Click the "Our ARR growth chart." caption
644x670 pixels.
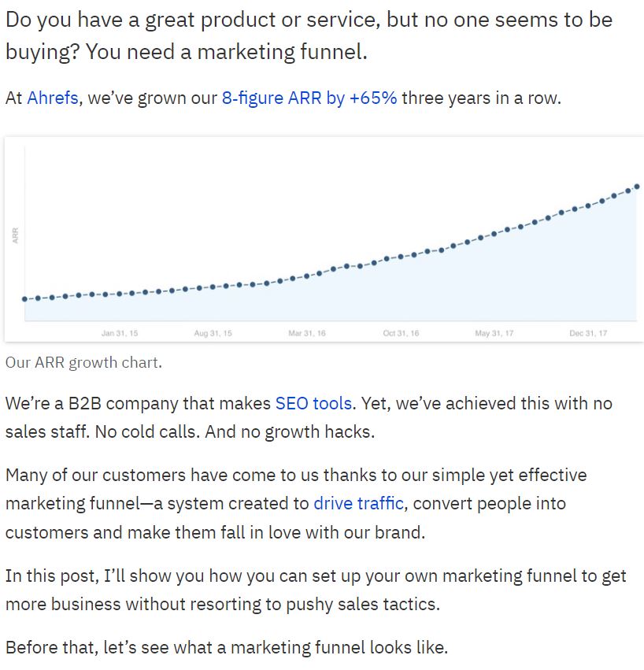point(83,362)
